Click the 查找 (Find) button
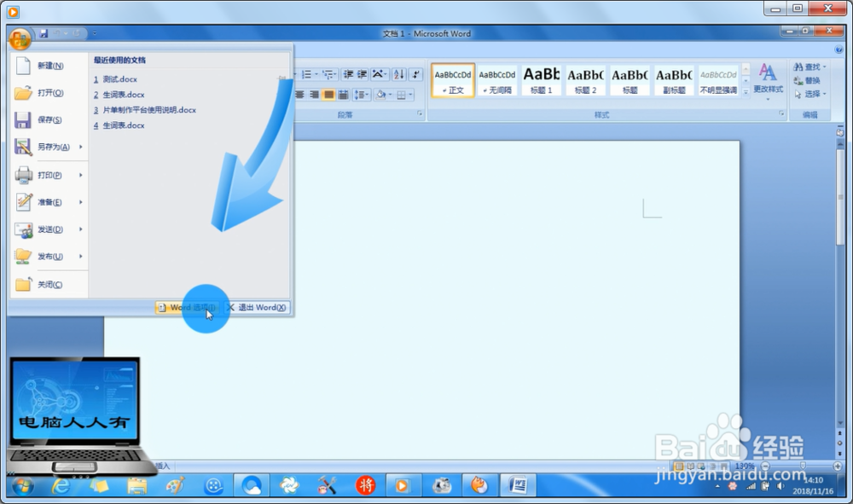The image size is (853, 504). [809, 67]
